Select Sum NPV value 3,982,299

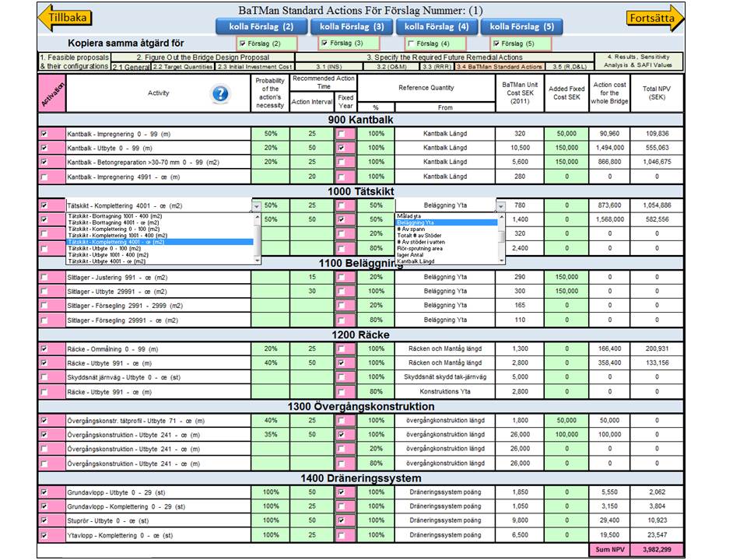(657, 550)
